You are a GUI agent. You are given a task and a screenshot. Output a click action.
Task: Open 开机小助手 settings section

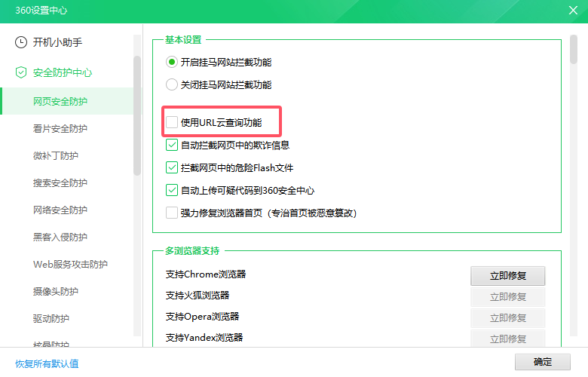tap(57, 42)
